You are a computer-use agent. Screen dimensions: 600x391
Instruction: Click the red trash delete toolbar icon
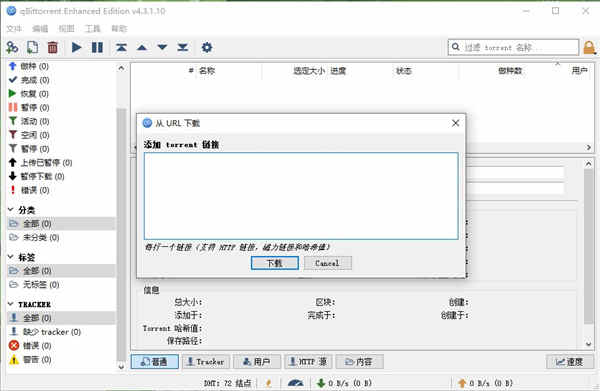click(52, 47)
